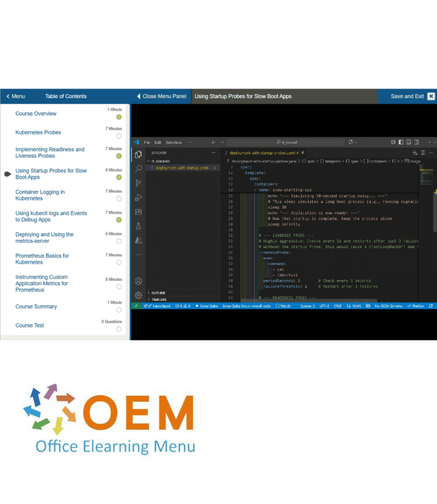Close the deployment-with-startup-probes.yaml tab
Viewport: 437px width, 504px height.
303,153
